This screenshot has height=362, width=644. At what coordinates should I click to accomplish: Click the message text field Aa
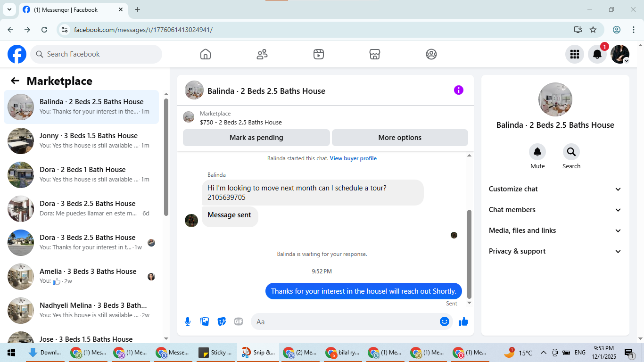(344, 321)
